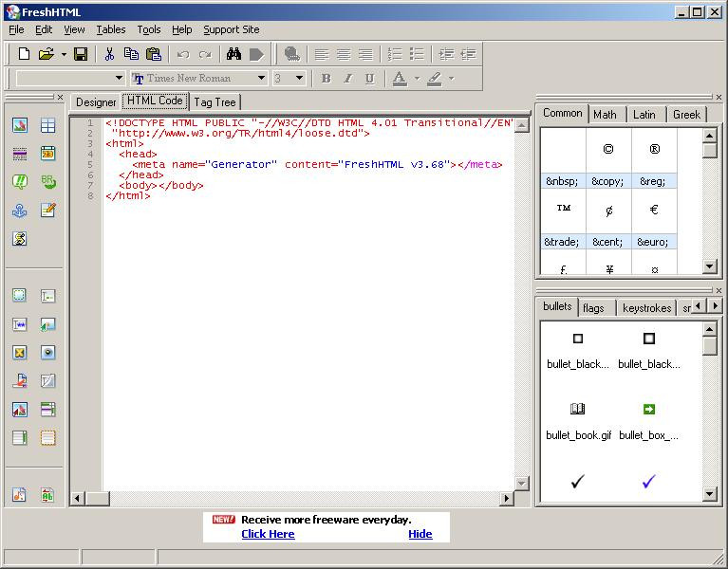The width and height of the screenshot is (728, 569).
Task: Paste from clipboard using the paste icon
Action: point(154,54)
